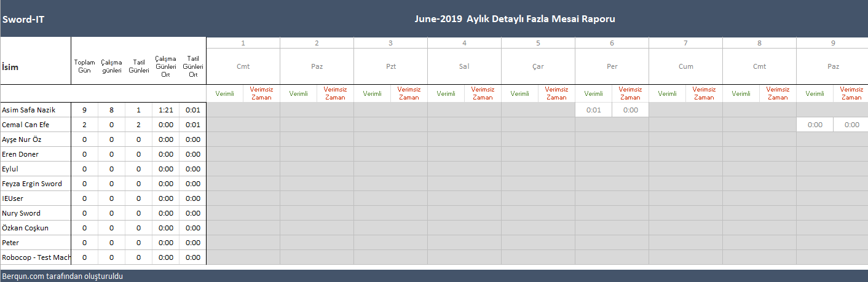868x282 pixels.
Task: Select the 0:01 Verimli cell under day 6
Action: 594,110
